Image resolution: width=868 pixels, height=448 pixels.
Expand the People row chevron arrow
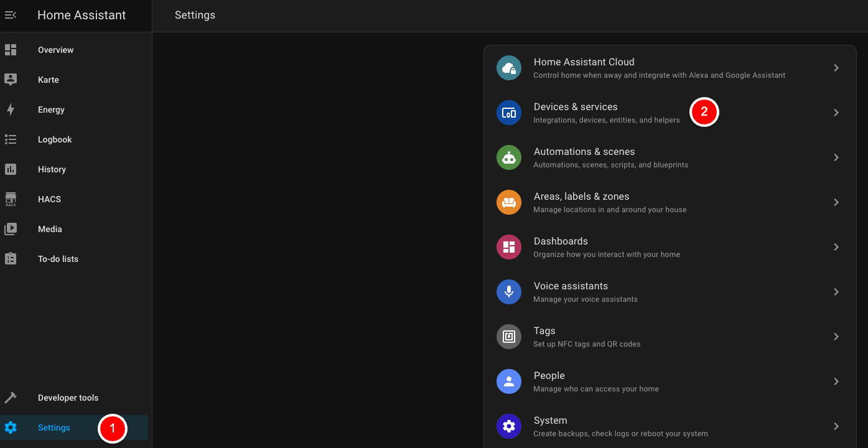coord(836,381)
